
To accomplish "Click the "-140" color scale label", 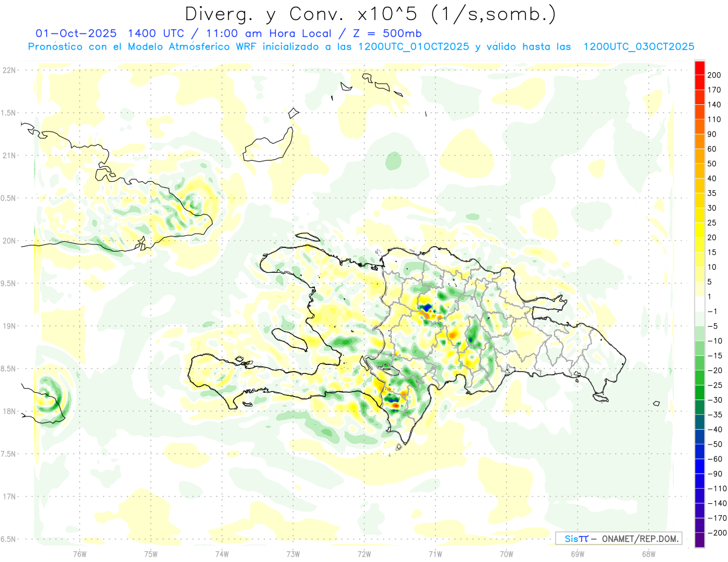I will pos(716,503).
